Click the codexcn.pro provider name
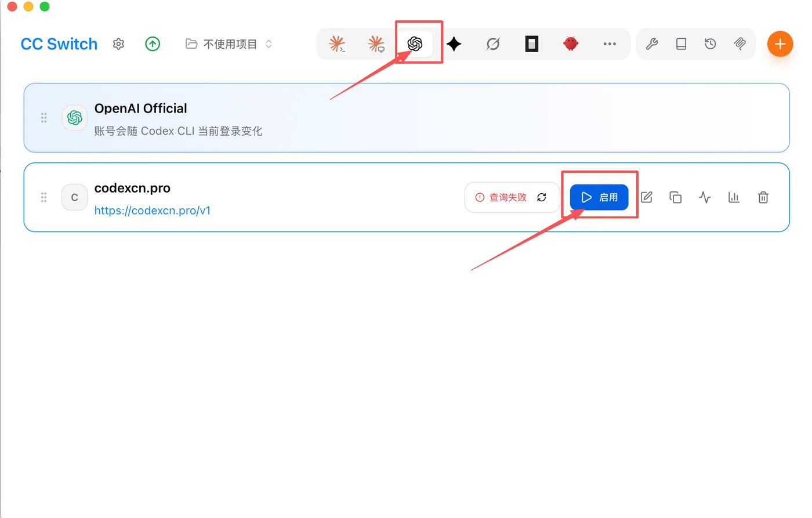This screenshot has width=812, height=518. [132, 188]
